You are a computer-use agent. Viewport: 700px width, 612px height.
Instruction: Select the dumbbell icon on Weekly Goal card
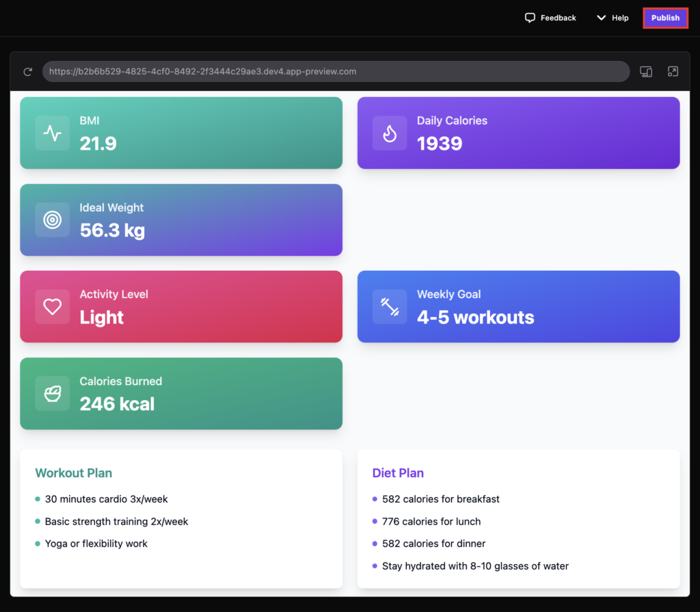390,306
